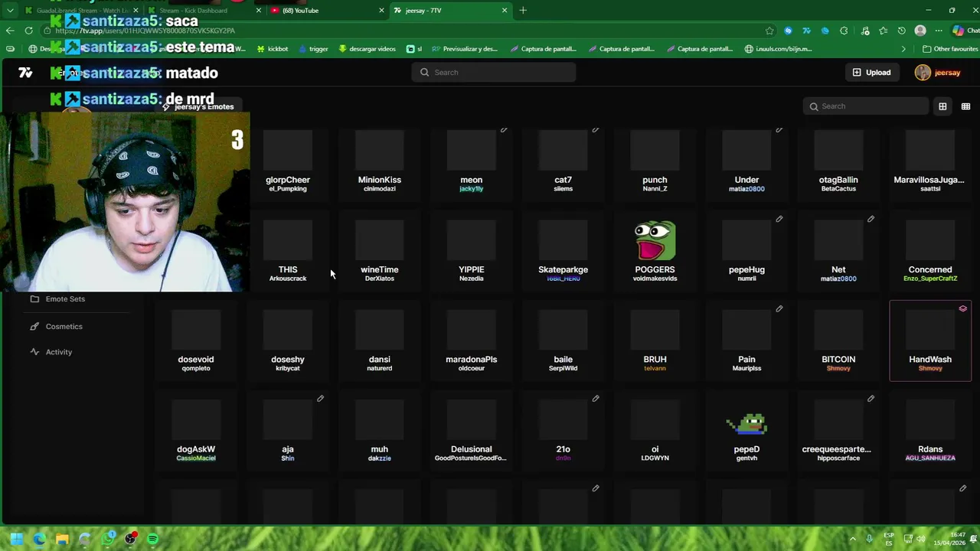Open the Other favourites folder
Viewport: 980px width, 551px height.
click(x=950, y=49)
